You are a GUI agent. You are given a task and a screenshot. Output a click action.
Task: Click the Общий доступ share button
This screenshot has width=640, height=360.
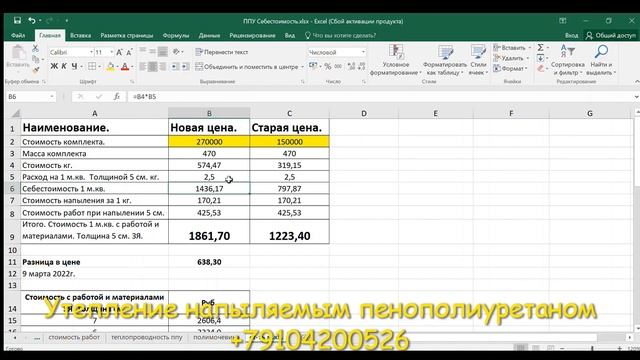(x=611, y=36)
